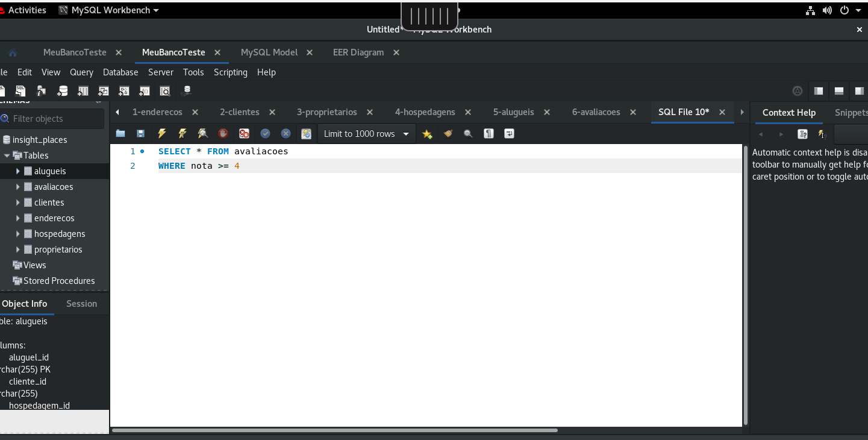Beautify the query with the broom icon
Image resolution: width=868 pixels, height=440 pixels.
[448, 134]
